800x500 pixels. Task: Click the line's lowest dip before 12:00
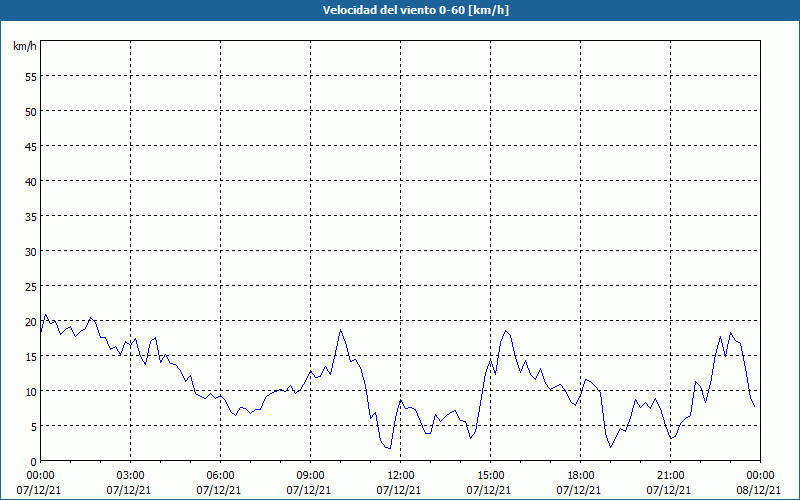(x=390, y=448)
